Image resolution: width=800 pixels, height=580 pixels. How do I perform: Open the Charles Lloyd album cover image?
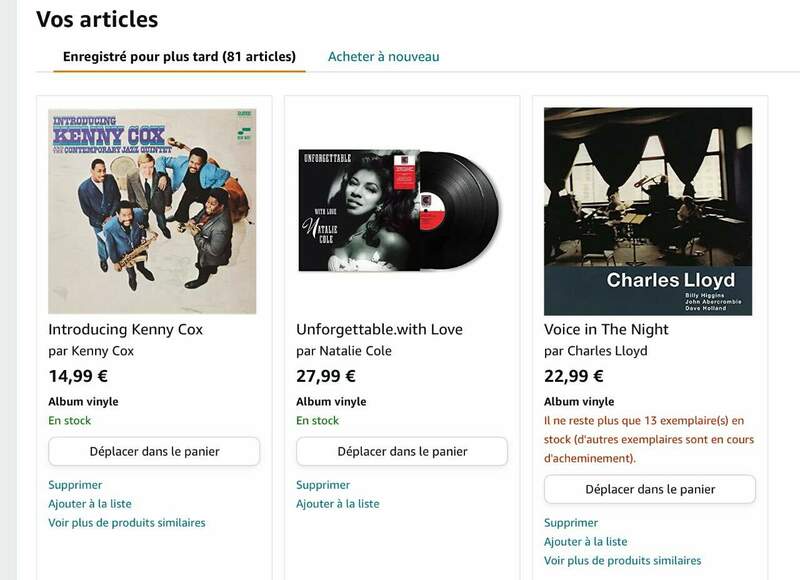[648, 211]
